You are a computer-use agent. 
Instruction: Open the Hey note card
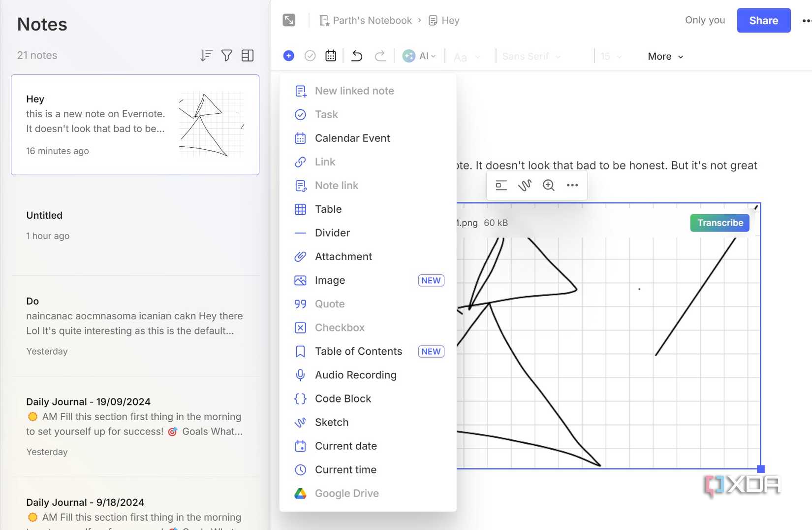coord(135,125)
